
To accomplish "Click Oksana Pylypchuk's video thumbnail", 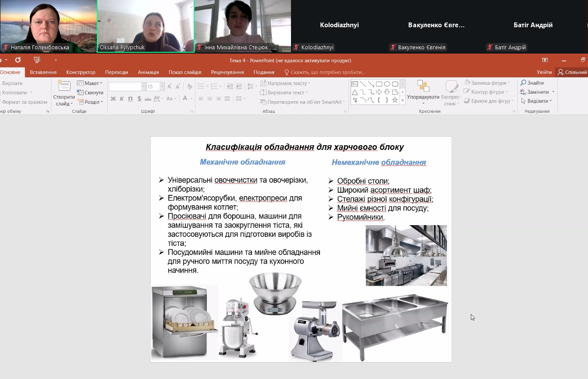I will 146,26.
